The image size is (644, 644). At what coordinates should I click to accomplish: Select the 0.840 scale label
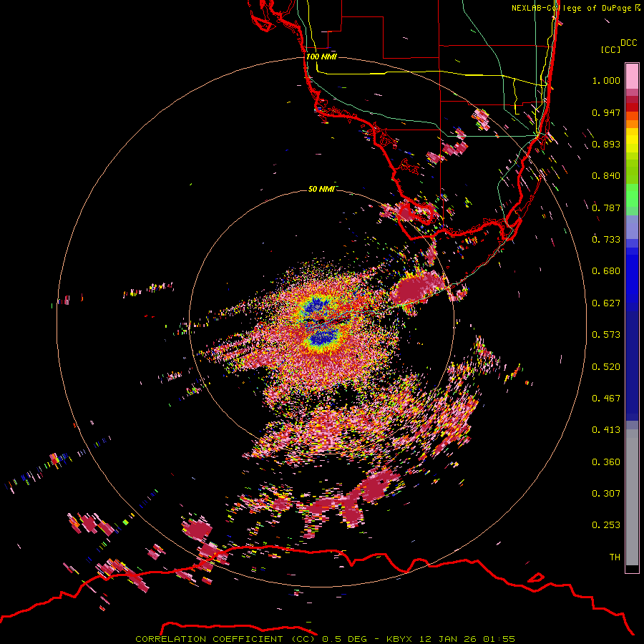tap(606, 176)
